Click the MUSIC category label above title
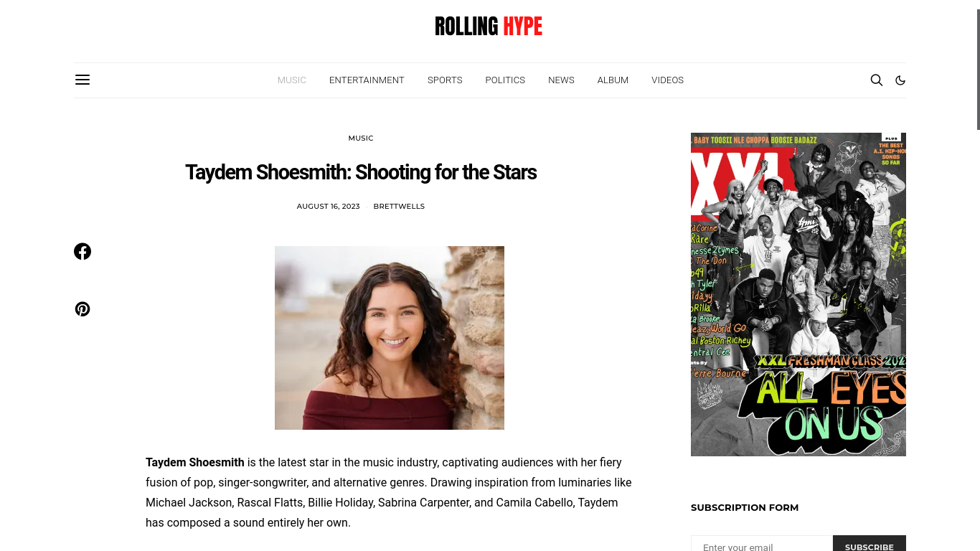This screenshot has height=551, width=980. (361, 138)
